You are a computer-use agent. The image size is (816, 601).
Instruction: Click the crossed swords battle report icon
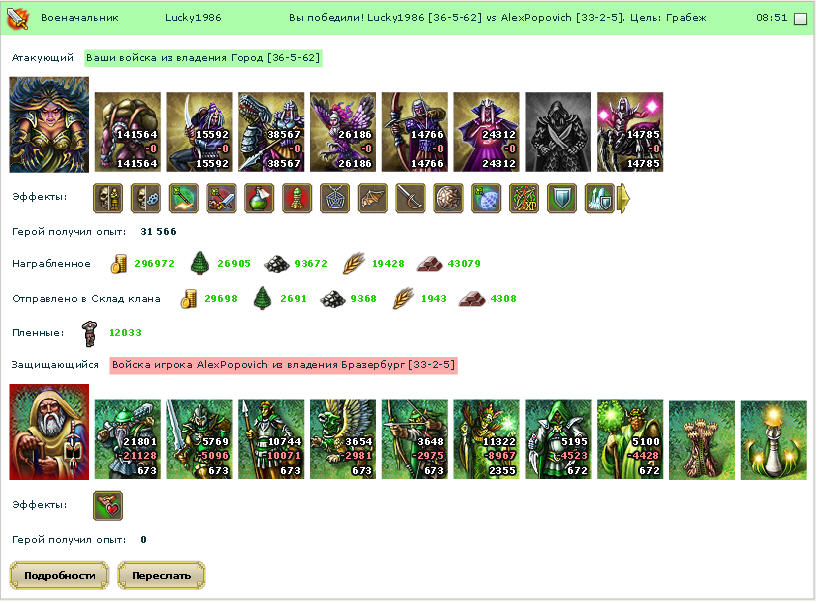(18, 19)
